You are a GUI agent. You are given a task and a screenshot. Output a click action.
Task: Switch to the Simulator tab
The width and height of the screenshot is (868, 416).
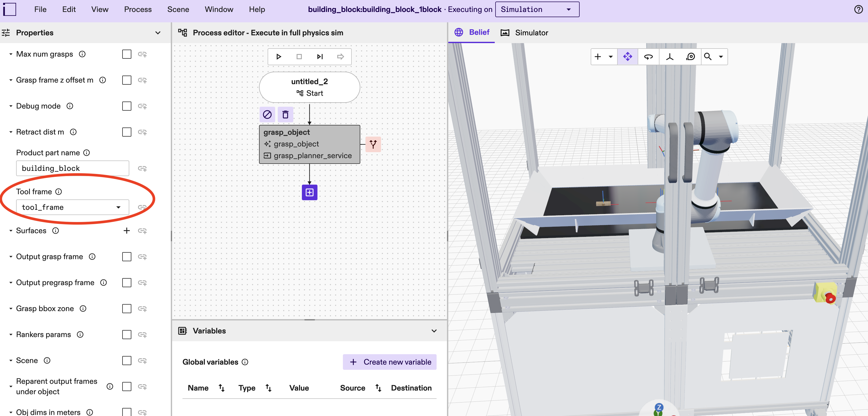click(531, 32)
